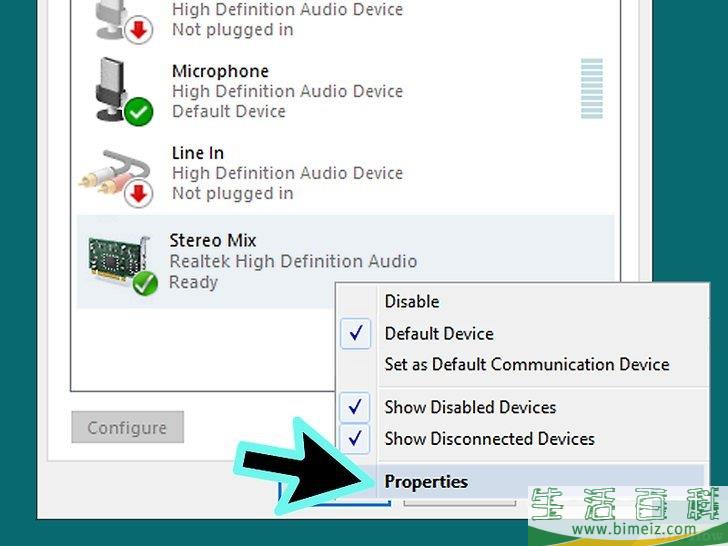The image size is (728, 546).
Task: Click the www.bimeiz.com watermark link
Action: (x=622, y=528)
